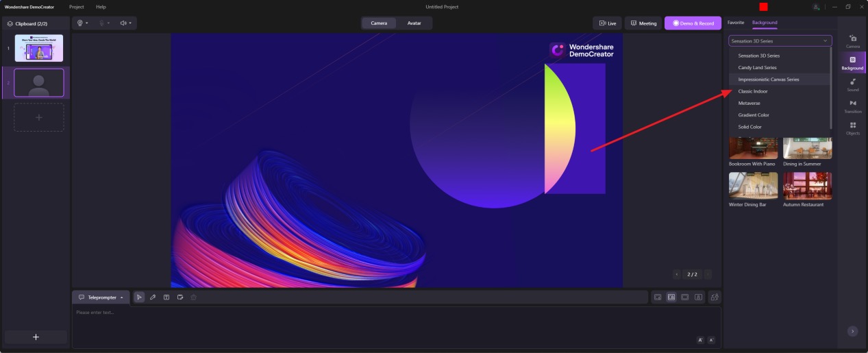Open the Transition panel in sidebar
Viewport: 868px width, 353px height.
coord(852,106)
